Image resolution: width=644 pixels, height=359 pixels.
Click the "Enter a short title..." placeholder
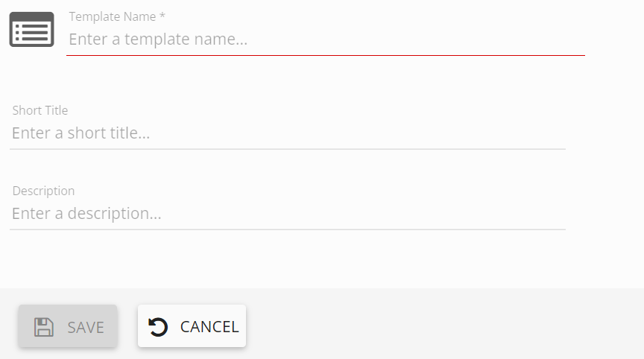[81, 133]
